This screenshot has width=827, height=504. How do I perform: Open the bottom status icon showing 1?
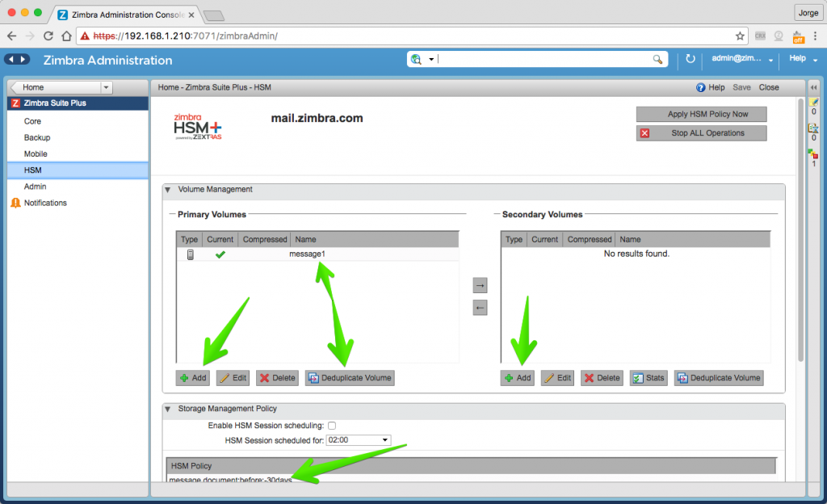click(812, 154)
